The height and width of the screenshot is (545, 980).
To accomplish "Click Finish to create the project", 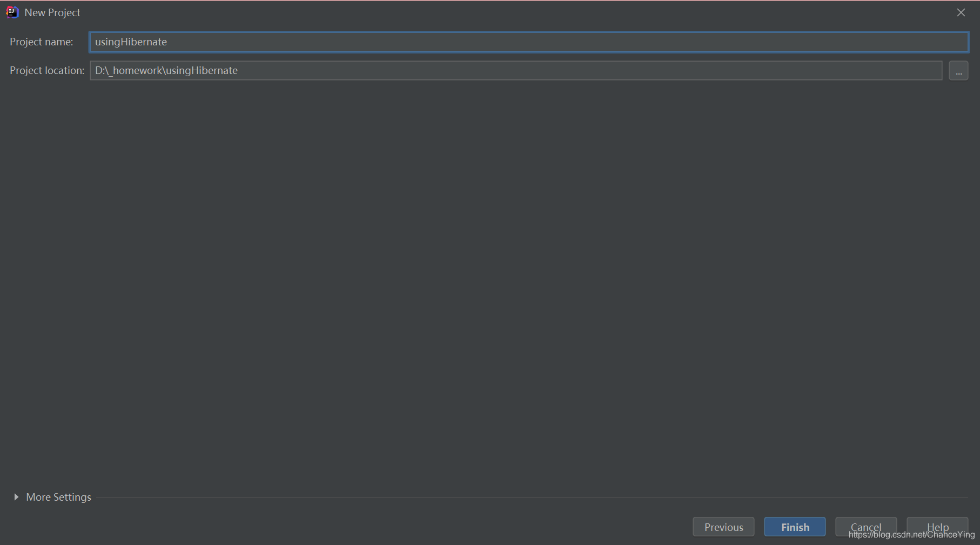I will pyautogui.click(x=795, y=527).
